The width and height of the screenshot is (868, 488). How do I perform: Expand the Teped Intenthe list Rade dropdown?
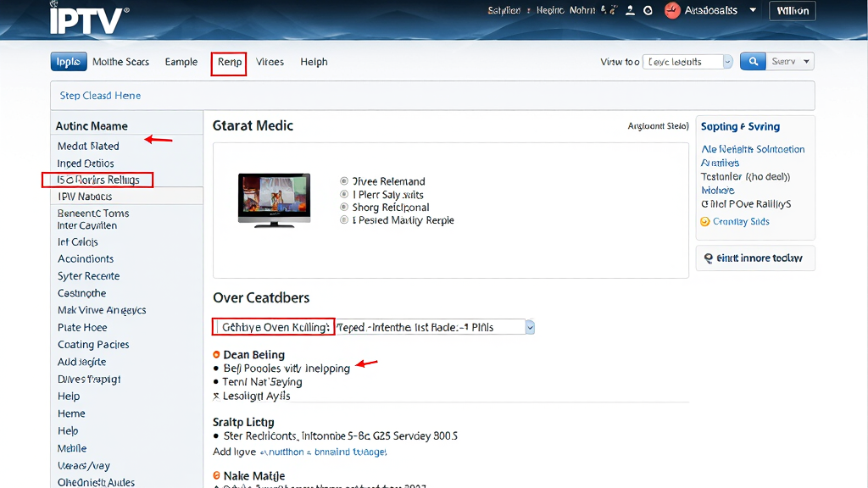click(529, 326)
